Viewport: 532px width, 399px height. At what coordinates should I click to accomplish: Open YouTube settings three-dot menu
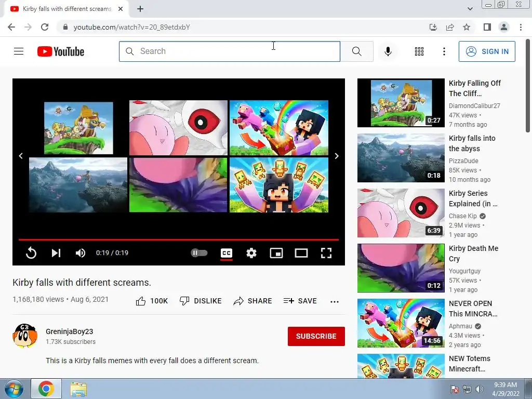(444, 51)
